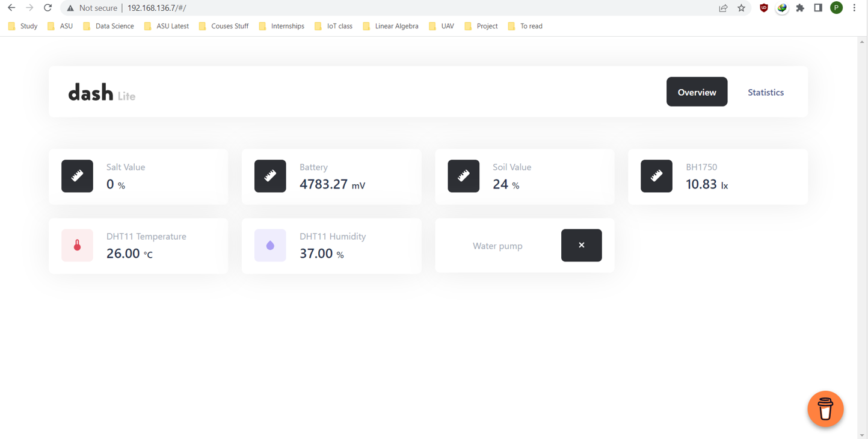Click the Battery value 4783.27 mV
Viewport: 868px width, 439px height.
point(332,184)
